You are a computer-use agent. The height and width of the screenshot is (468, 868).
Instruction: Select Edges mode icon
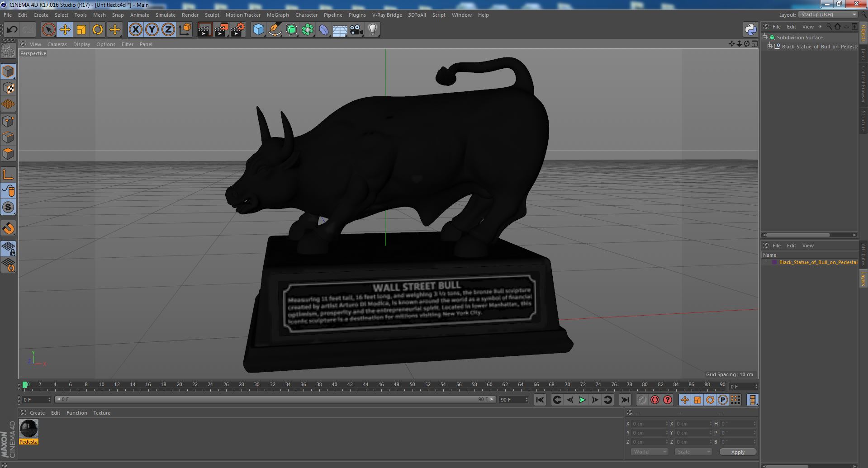click(8, 137)
